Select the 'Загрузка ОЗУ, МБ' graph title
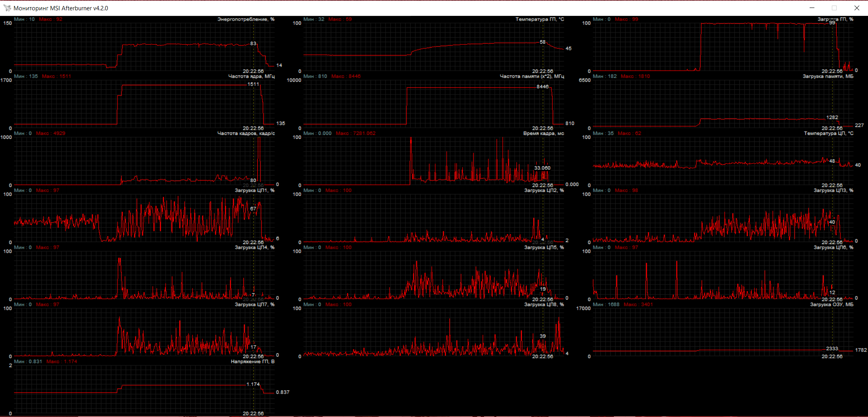Image resolution: width=868 pixels, height=417 pixels. coord(832,305)
